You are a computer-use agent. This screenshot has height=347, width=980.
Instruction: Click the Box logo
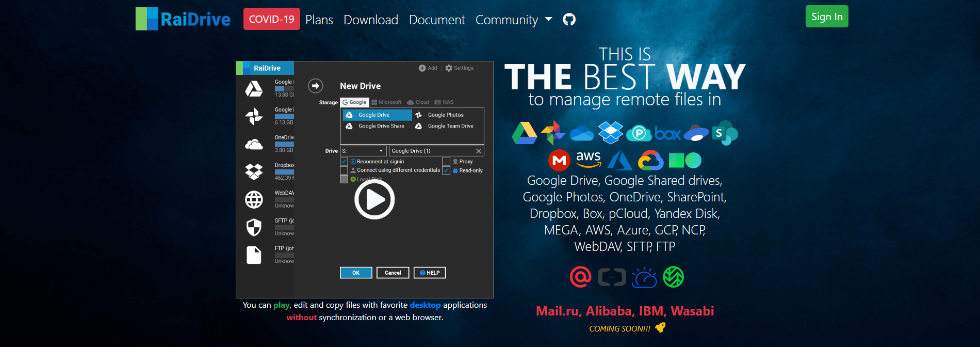tap(668, 134)
